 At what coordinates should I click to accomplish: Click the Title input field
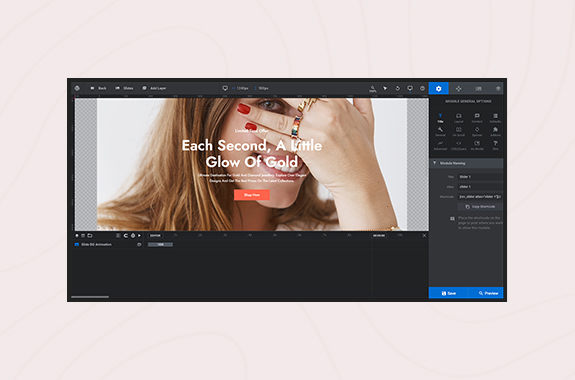pyautogui.click(x=480, y=177)
